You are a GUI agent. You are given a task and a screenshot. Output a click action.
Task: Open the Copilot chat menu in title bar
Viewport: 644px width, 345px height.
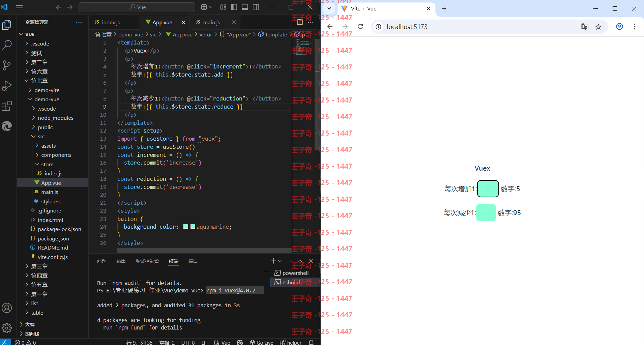tap(206, 7)
